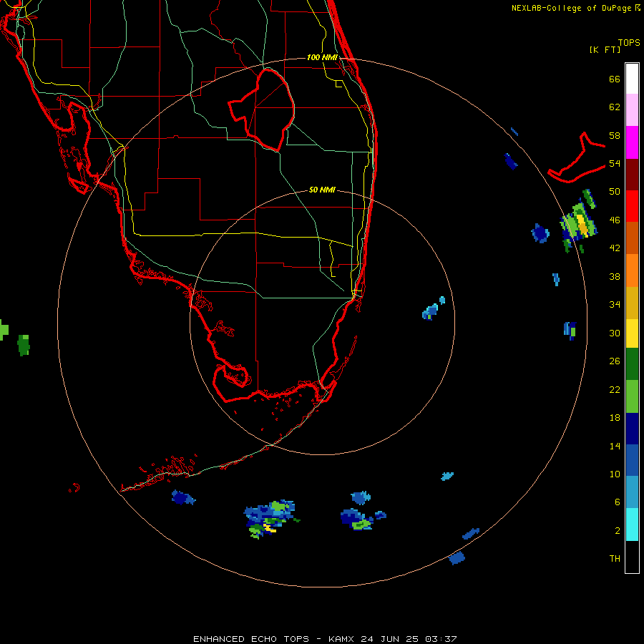The image size is (644, 644).
Task: Click the legend value 50
Action: pos(615,191)
